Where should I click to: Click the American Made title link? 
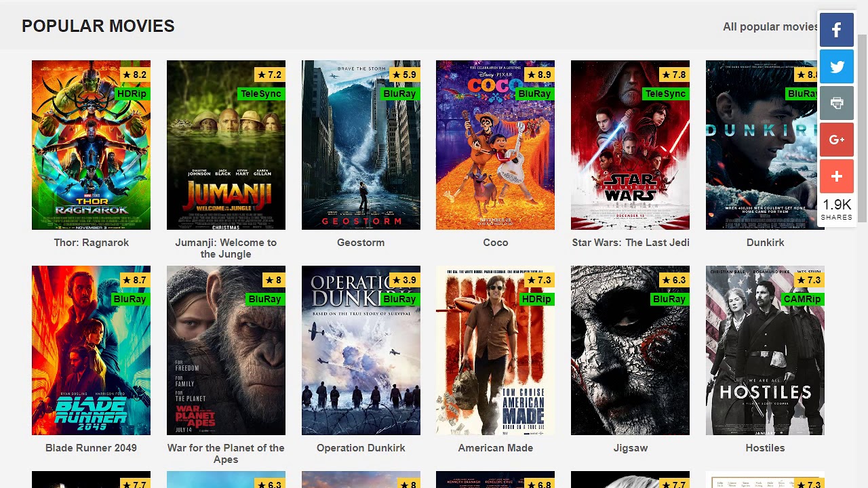pyautogui.click(x=495, y=448)
